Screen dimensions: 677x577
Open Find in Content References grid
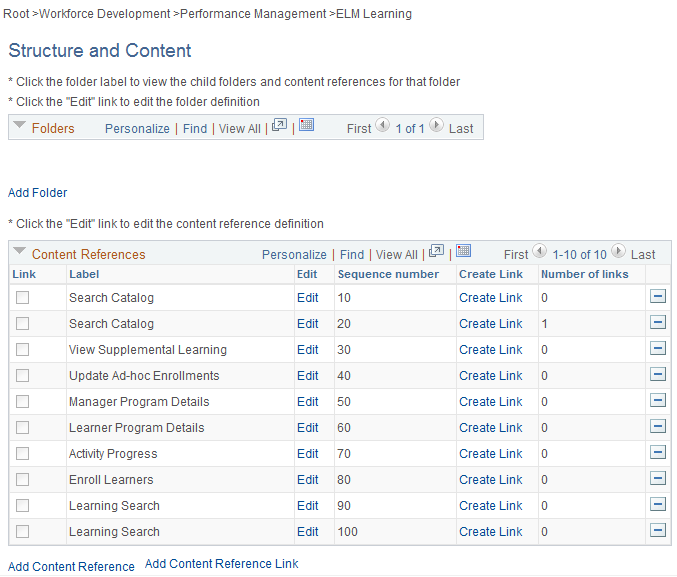pos(352,255)
